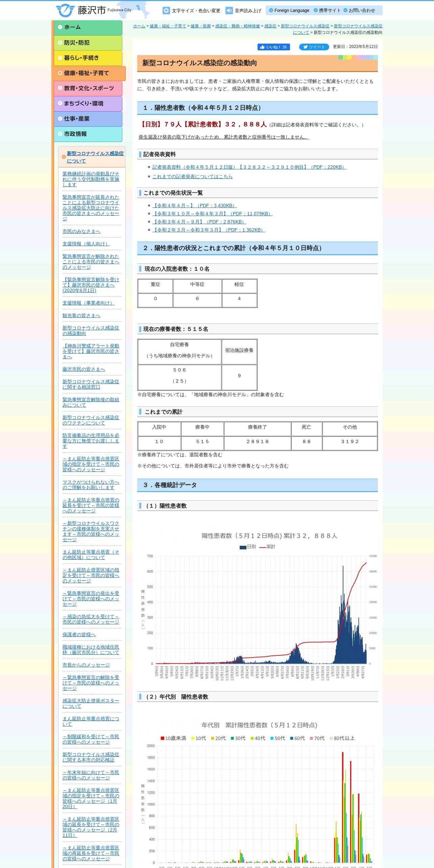
Task: Open sidebar link 藤沢市民の皆さまへ
Action: click(83, 369)
